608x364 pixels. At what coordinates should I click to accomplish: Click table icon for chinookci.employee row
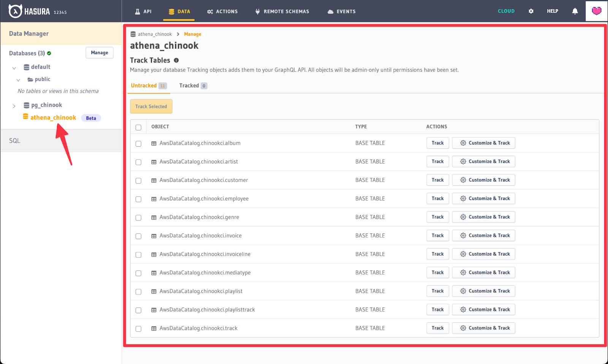click(154, 199)
